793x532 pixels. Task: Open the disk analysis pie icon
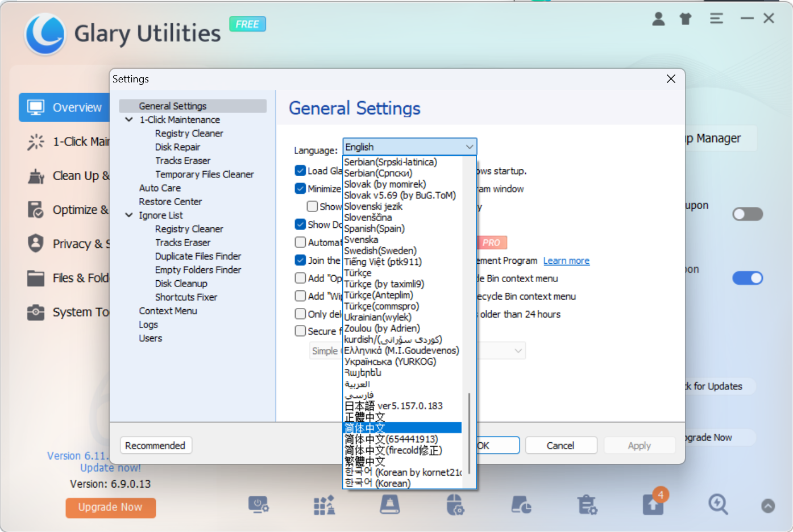click(x=521, y=505)
